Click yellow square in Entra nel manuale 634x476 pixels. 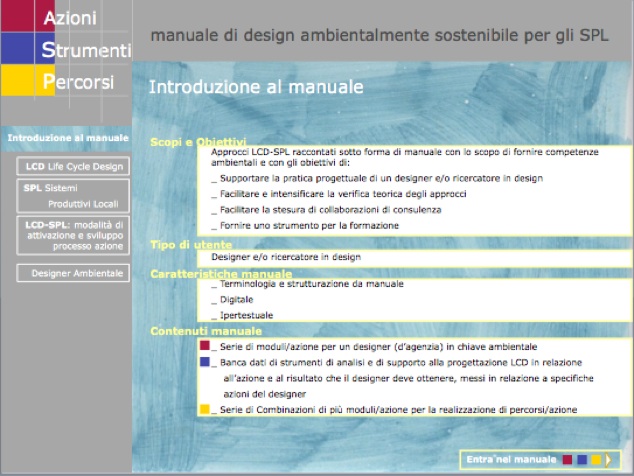(x=596, y=460)
